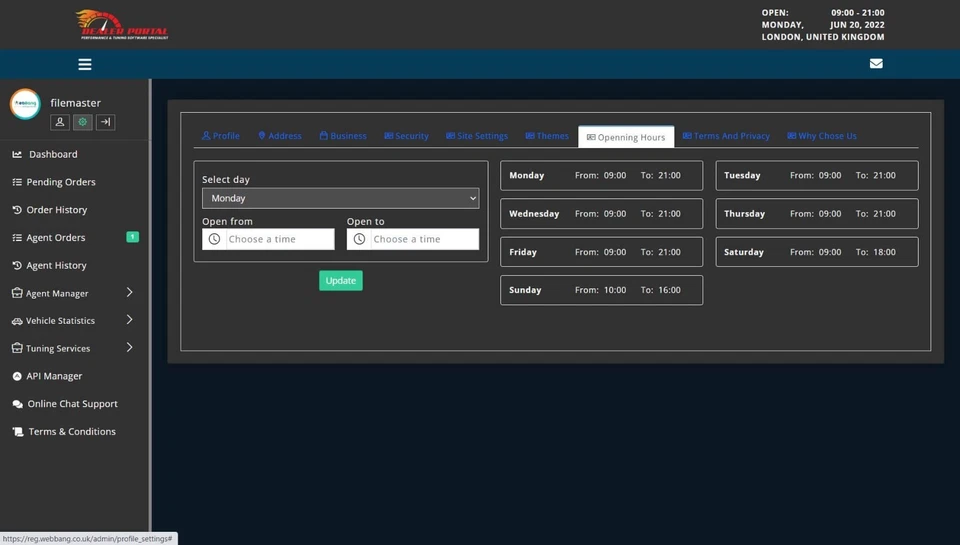Click the Online Chat Support bubbles icon
960x545 pixels.
click(17, 404)
